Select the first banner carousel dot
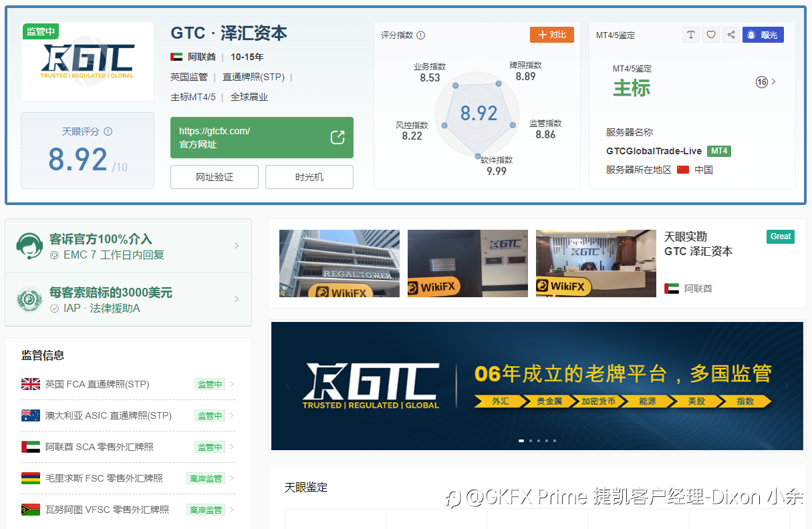Screen dimensions: 812x529 pyautogui.click(x=521, y=441)
